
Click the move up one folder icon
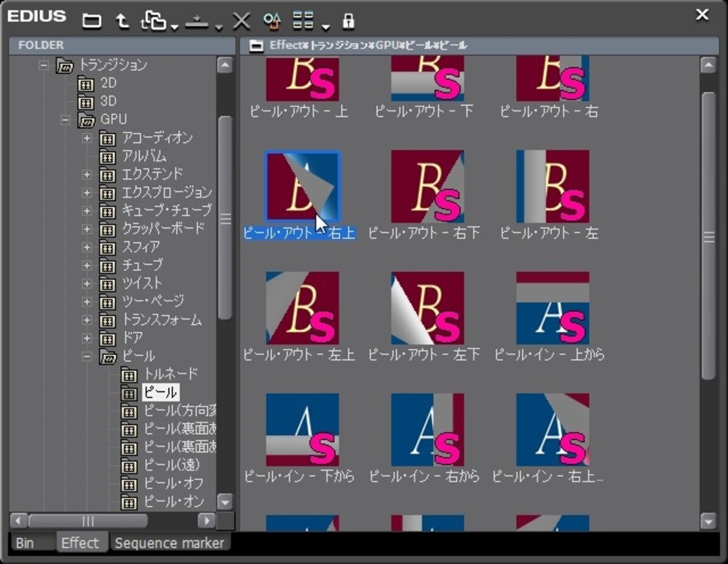(x=123, y=21)
